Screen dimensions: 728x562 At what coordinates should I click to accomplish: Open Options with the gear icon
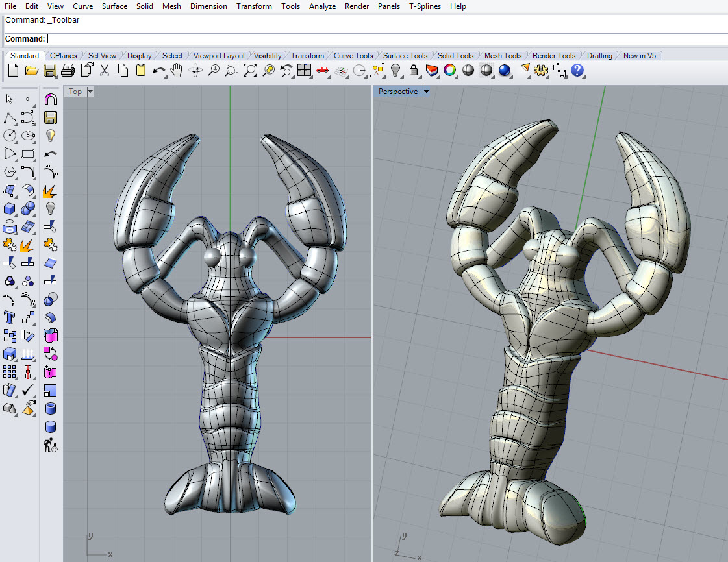(x=541, y=71)
